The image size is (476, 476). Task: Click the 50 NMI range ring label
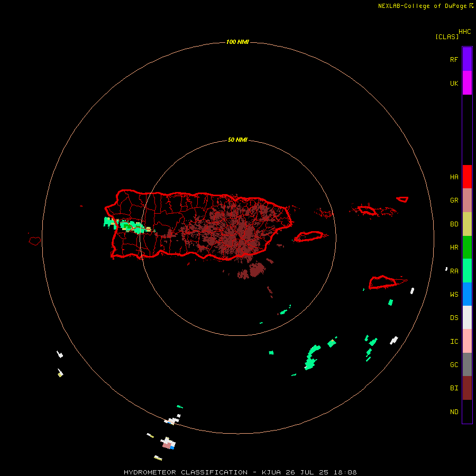[x=237, y=140]
